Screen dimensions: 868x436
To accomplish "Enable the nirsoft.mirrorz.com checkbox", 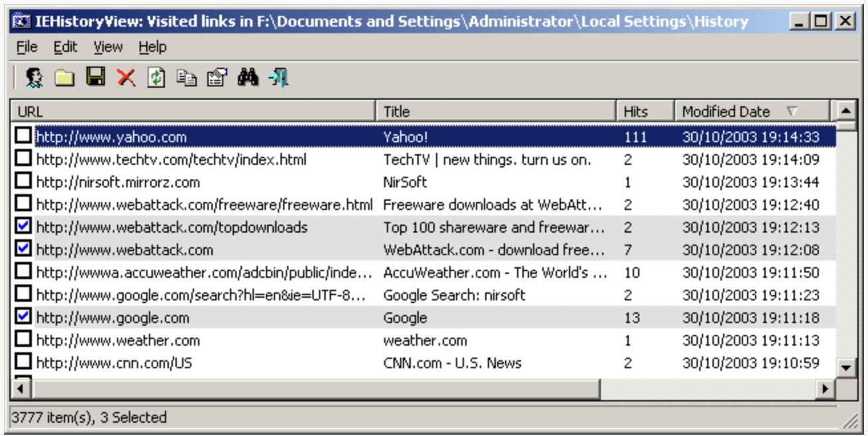I will point(24,181).
